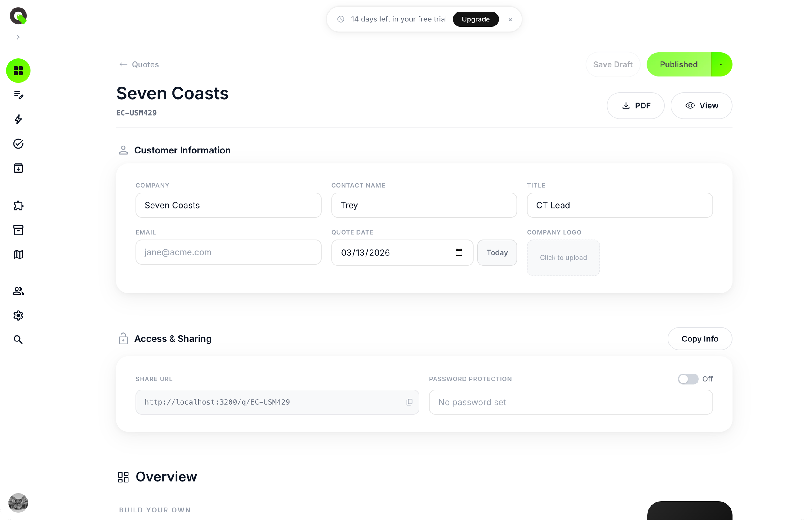The width and height of the screenshot is (812, 520).
Task: Expand the sidebar with chevron arrow
Action: (18, 37)
